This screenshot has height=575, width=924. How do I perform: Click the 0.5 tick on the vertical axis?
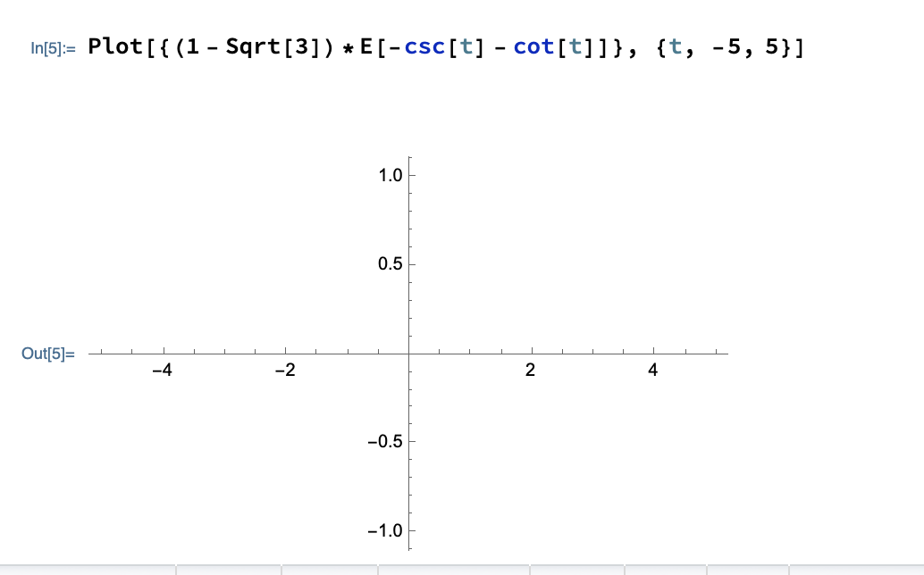[389, 263]
